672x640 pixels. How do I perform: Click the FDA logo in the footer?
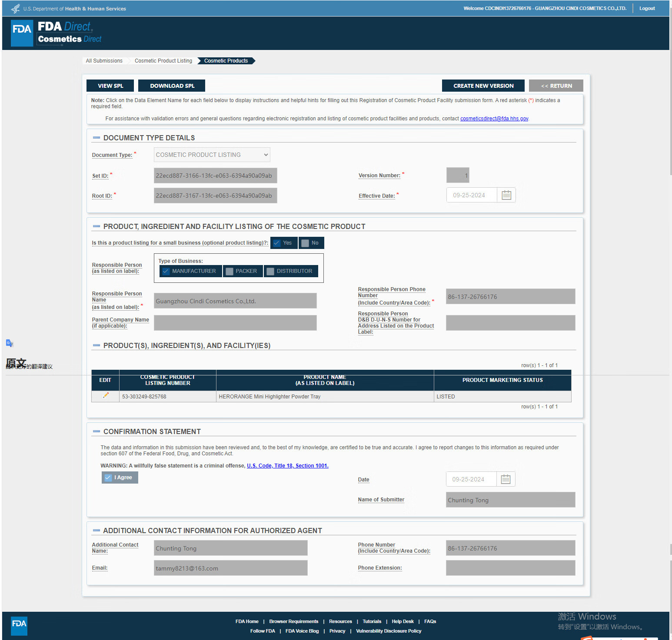19,626
